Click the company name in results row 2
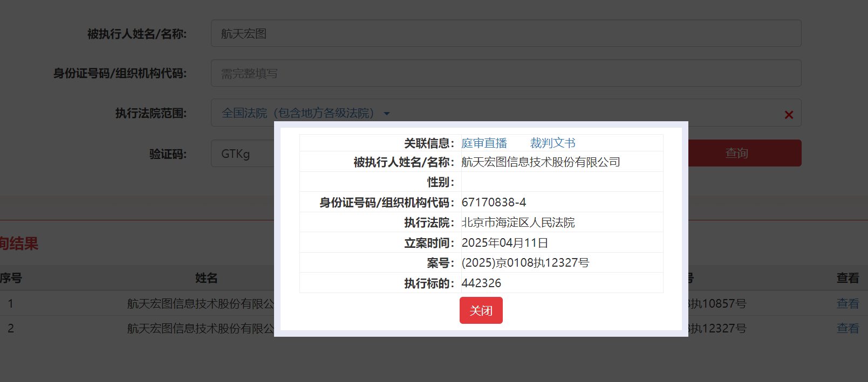This screenshot has width=868, height=382. (201, 329)
